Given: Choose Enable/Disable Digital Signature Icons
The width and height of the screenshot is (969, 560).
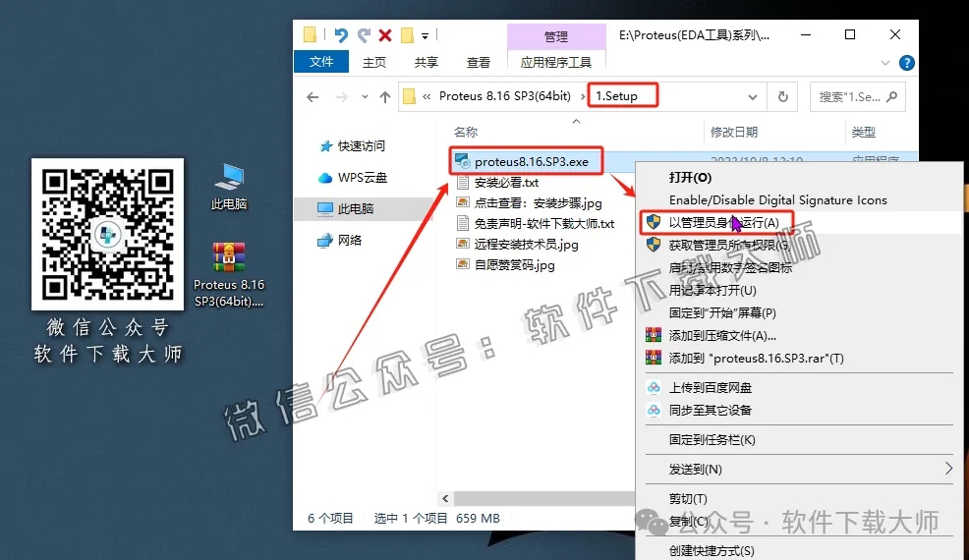Looking at the screenshot, I should coord(777,200).
